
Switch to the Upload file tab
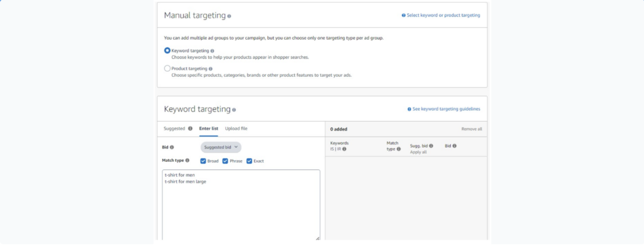(236, 129)
